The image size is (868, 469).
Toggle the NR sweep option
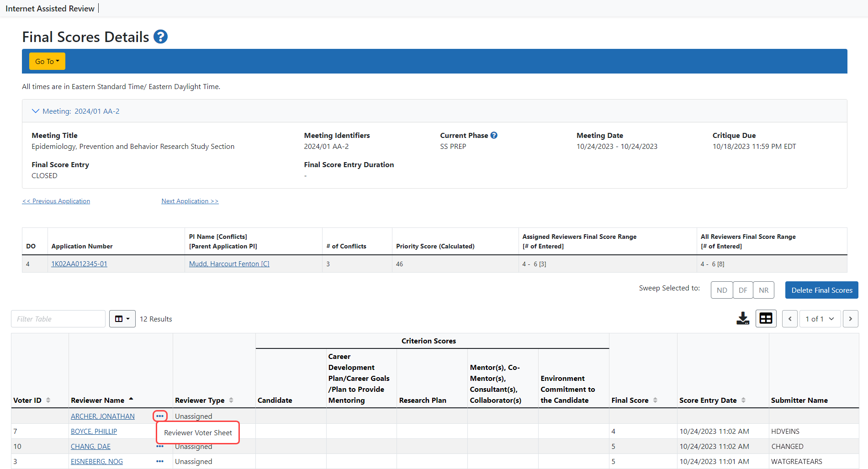[x=763, y=290]
